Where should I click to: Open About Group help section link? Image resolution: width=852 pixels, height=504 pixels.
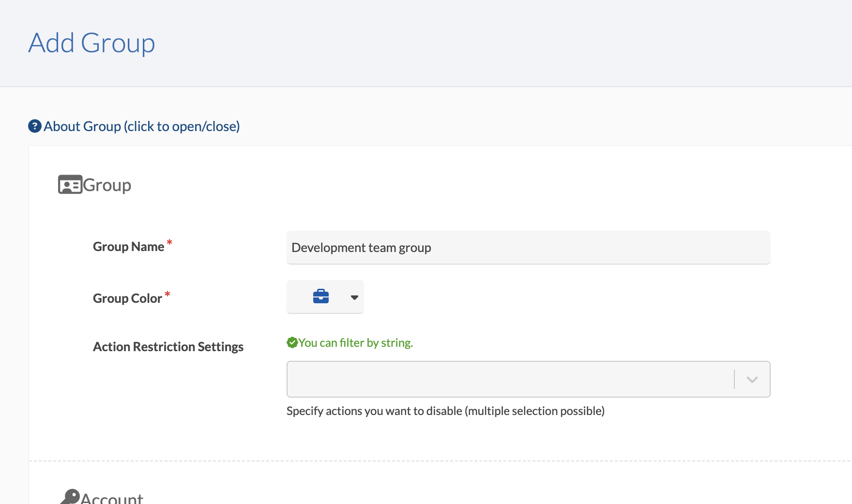click(x=141, y=126)
